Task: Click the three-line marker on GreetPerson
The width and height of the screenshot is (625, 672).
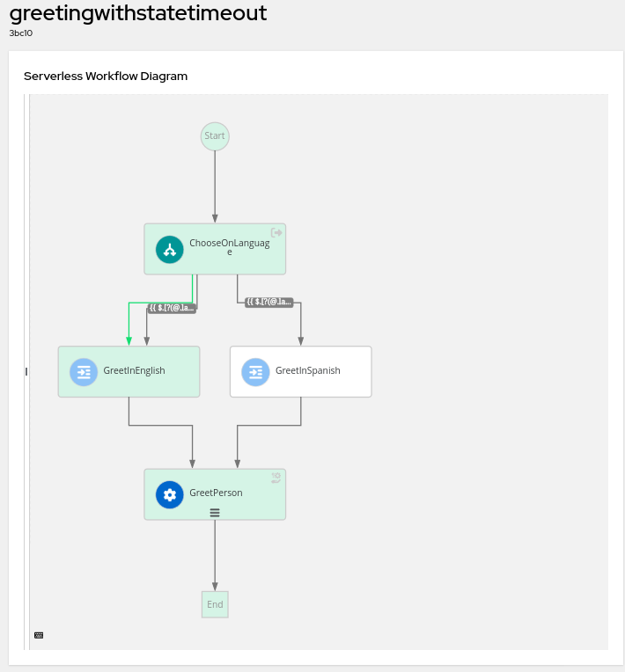Action: pos(215,512)
